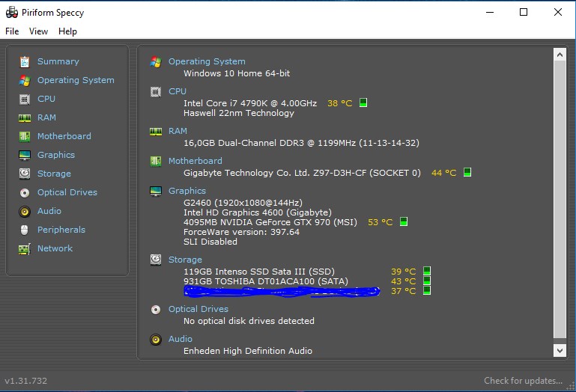
Task: Click the Network card icon in the sidebar
Action: pos(25,249)
